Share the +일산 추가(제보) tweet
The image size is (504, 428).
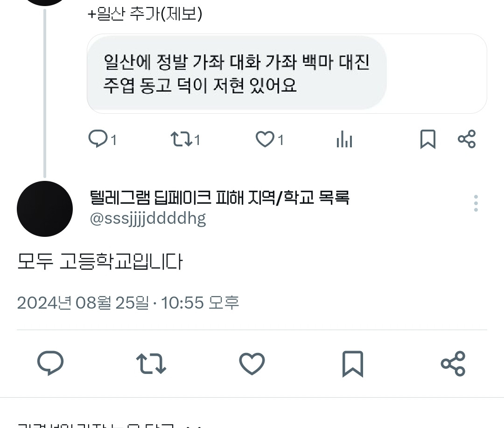click(467, 139)
